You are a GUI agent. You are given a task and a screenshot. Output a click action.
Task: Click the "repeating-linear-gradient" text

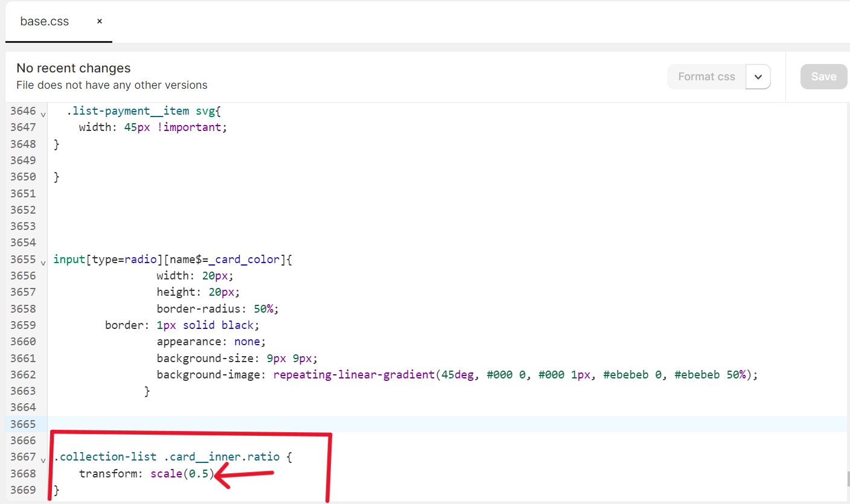(x=354, y=374)
